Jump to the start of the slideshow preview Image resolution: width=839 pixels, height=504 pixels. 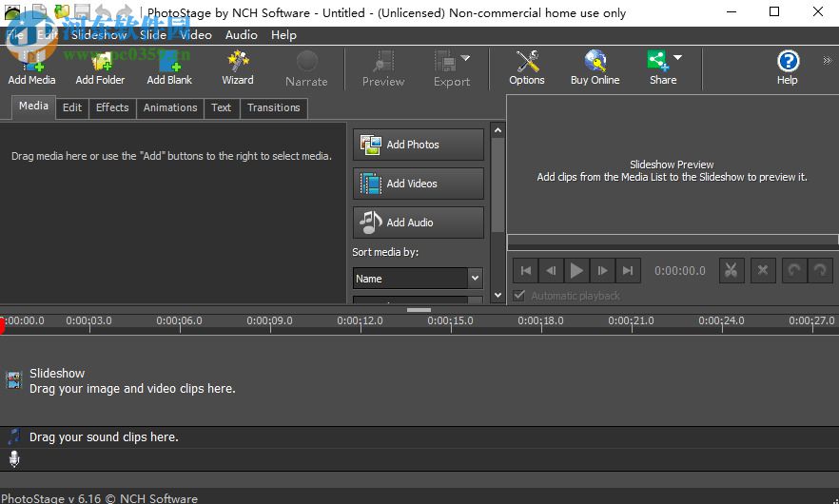(526, 271)
